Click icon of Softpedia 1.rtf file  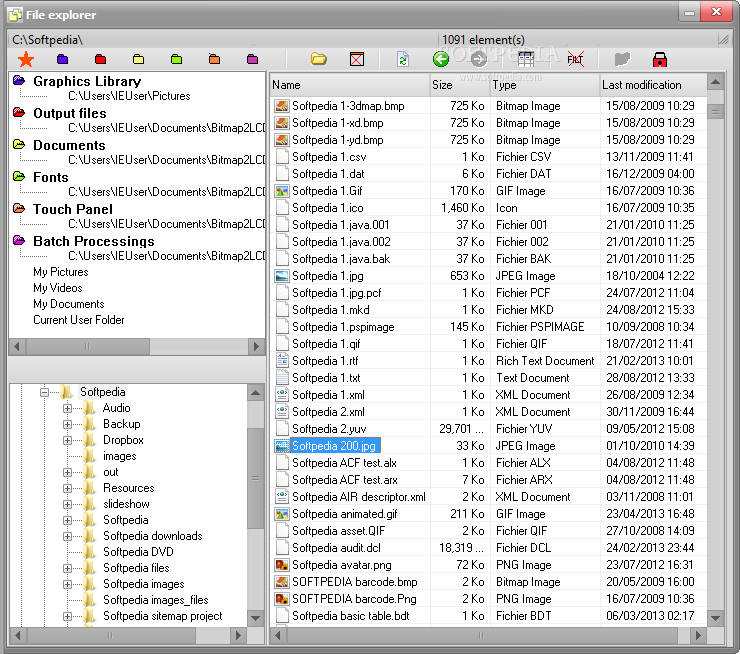[282, 361]
